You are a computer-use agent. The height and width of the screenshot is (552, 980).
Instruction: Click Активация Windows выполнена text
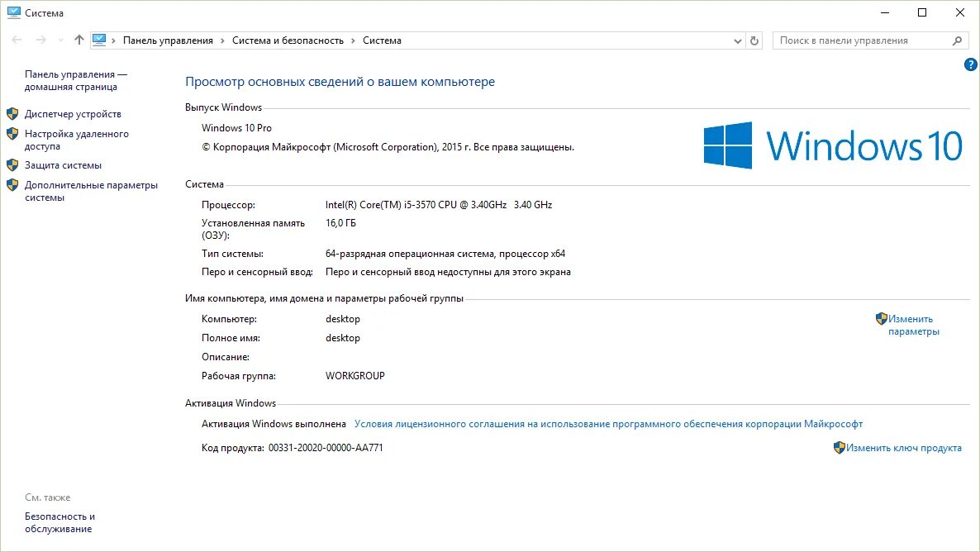(274, 424)
